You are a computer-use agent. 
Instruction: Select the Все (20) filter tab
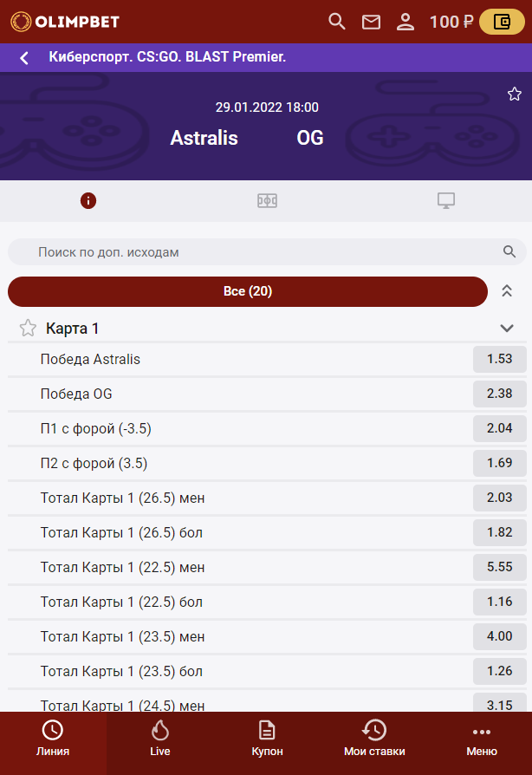pyautogui.click(x=248, y=291)
